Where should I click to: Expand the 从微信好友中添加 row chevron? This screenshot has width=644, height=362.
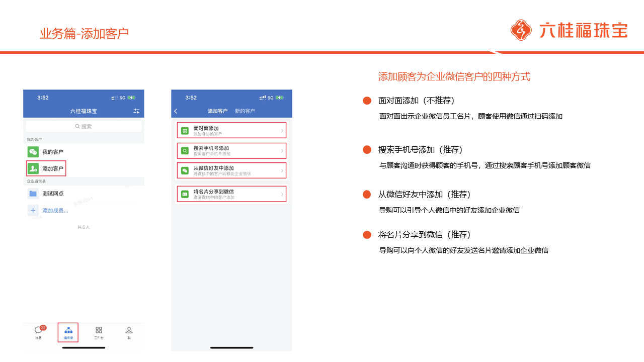[282, 170]
